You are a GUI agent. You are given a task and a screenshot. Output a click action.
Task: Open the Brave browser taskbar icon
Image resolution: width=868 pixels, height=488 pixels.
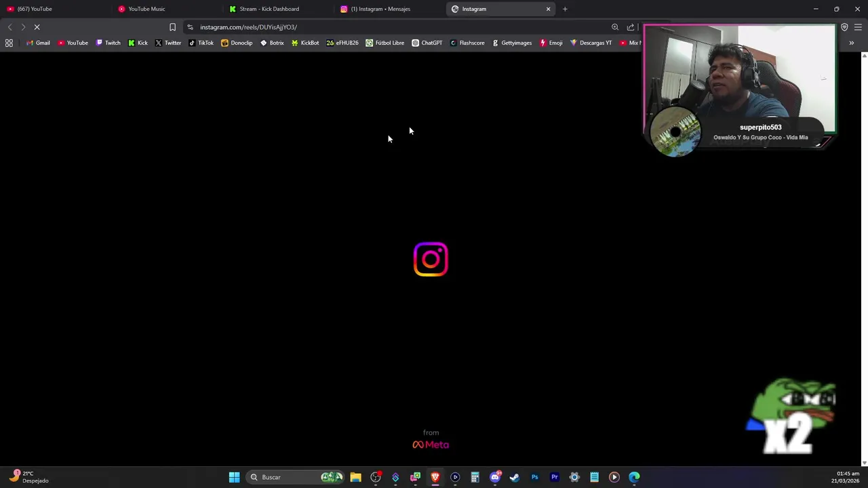pyautogui.click(x=435, y=477)
